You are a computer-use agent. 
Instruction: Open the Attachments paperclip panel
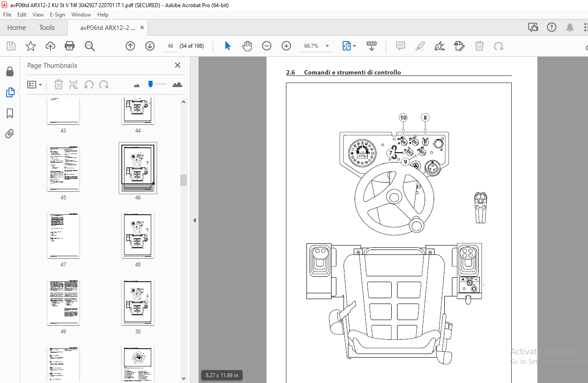pyautogui.click(x=10, y=134)
